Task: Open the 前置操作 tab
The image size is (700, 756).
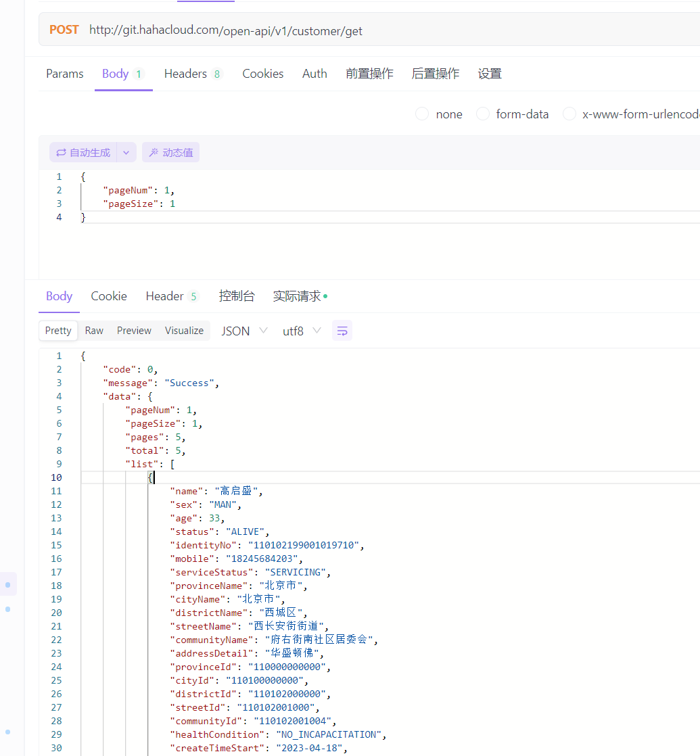Action: tap(369, 74)
